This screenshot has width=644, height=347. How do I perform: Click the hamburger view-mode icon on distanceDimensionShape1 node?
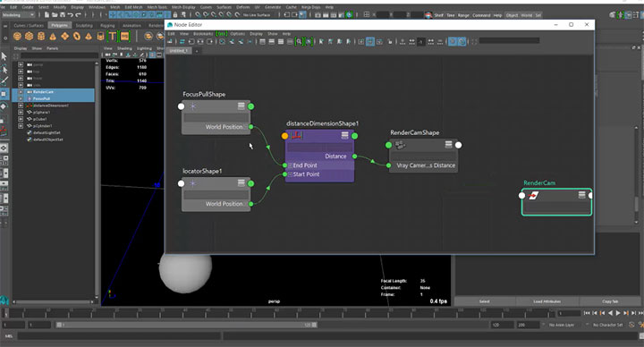344,135
